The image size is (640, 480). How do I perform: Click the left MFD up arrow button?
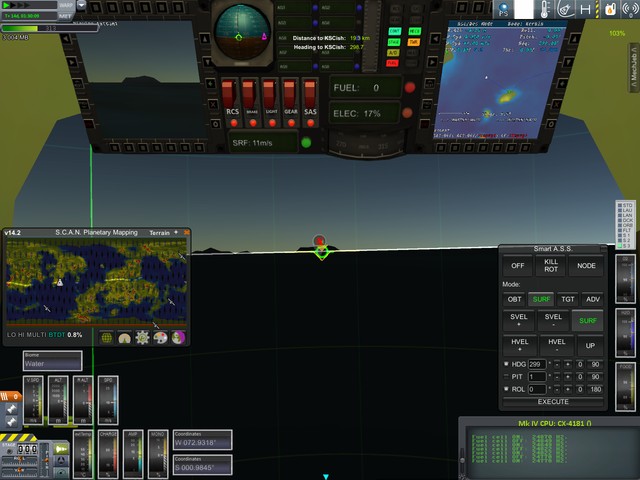205,39
